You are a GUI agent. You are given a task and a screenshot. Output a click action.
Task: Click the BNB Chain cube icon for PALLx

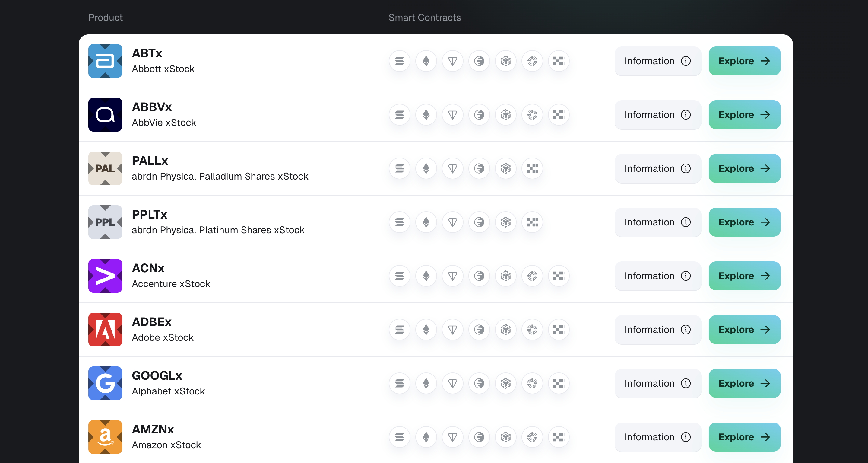(506, 168)
